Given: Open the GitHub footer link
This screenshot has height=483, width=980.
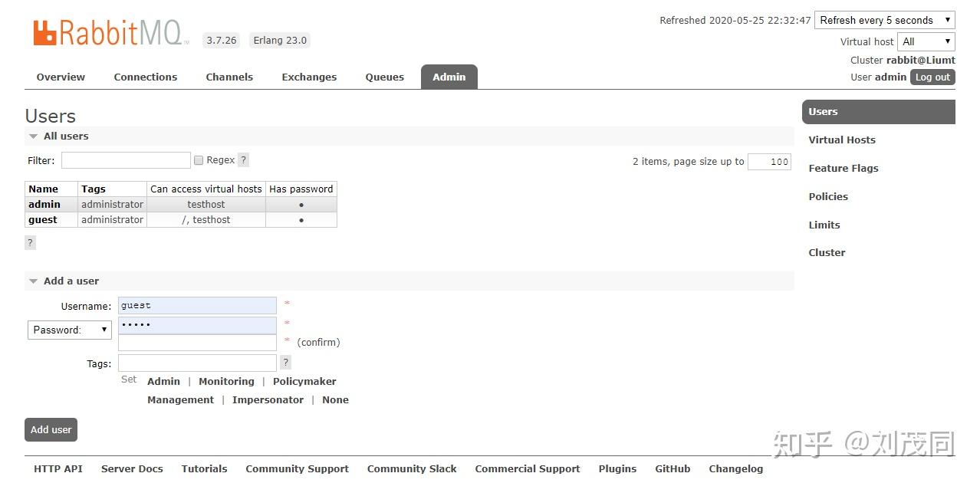Looking at the screenshot, I should pos(673,468).
